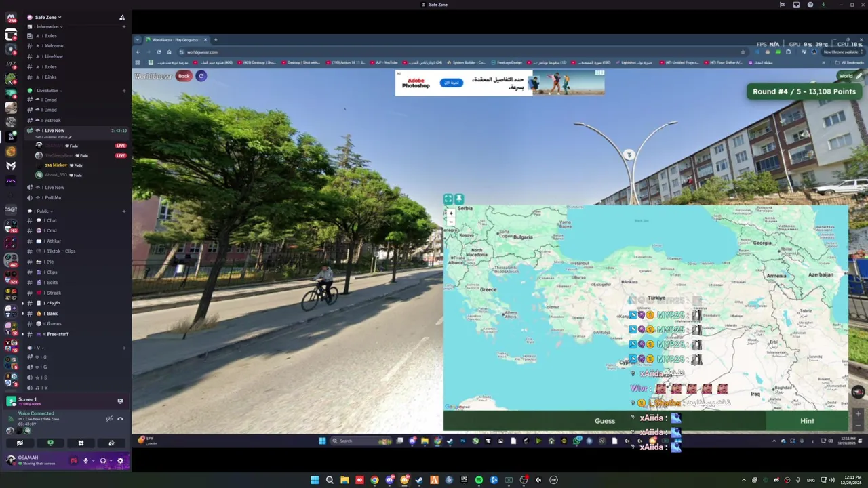Request a Hint for this round
The width and height of the screenshot is (868, 488).
(807, 421)
